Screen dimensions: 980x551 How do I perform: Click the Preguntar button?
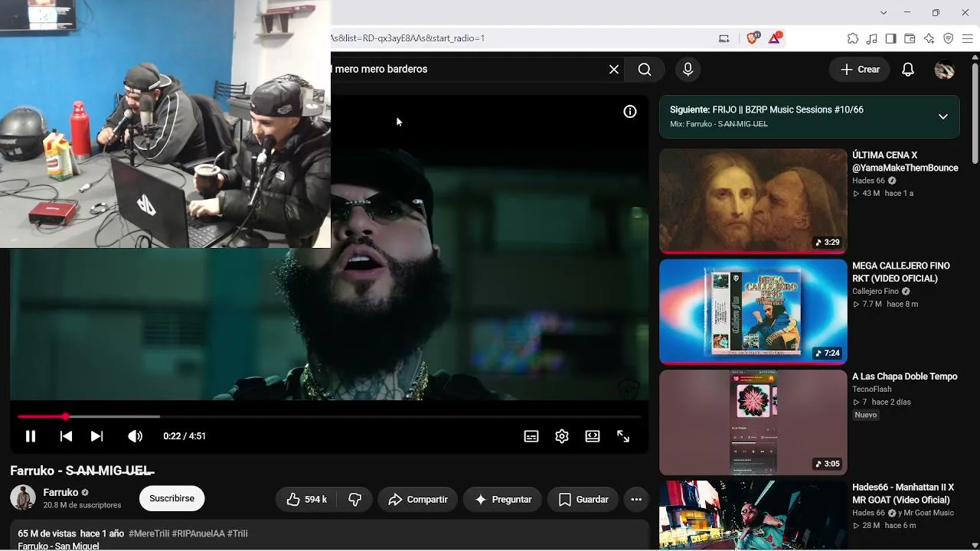click(x=503, y=500)
